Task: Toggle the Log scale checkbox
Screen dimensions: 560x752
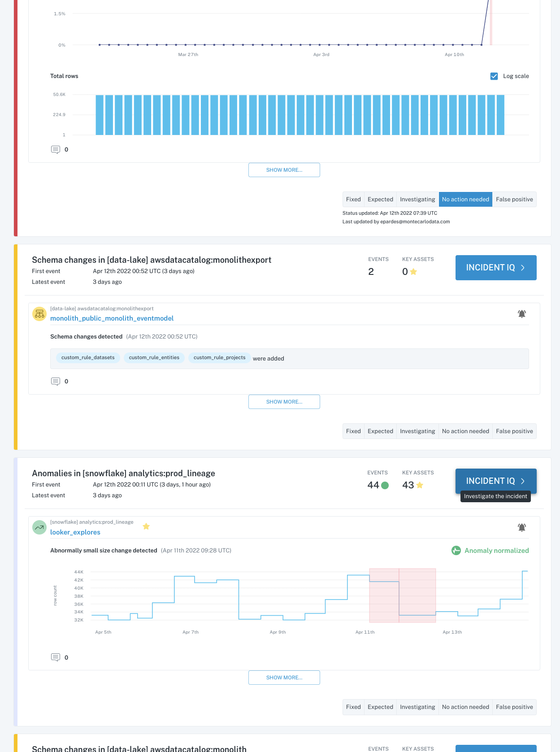Action: (494, 76)
